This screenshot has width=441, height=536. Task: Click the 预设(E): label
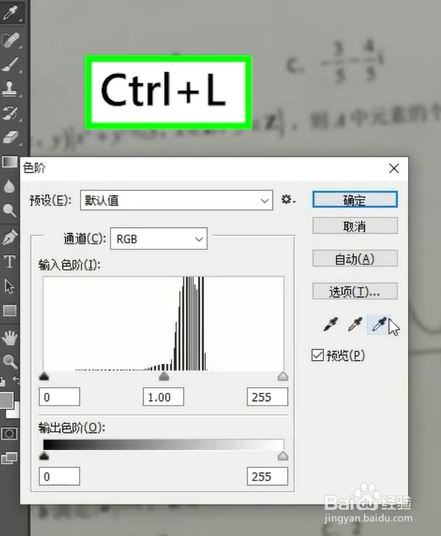(x=51, y=200)
